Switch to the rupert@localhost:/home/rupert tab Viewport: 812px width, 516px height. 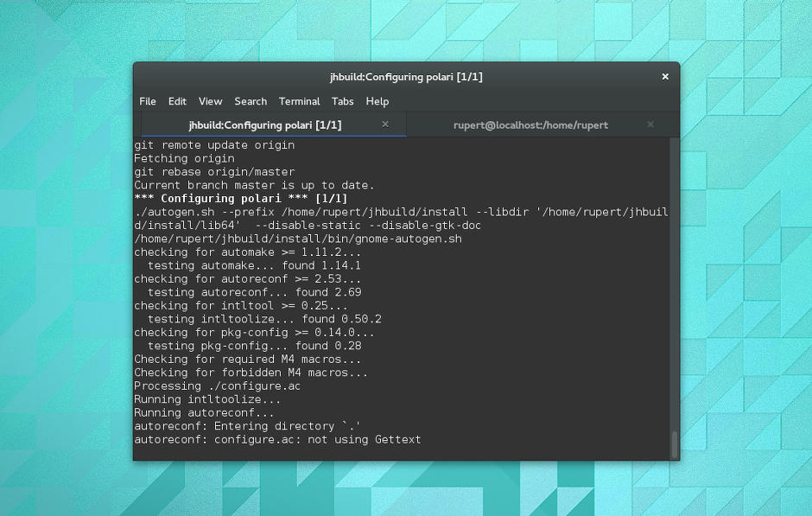(530, 124)
